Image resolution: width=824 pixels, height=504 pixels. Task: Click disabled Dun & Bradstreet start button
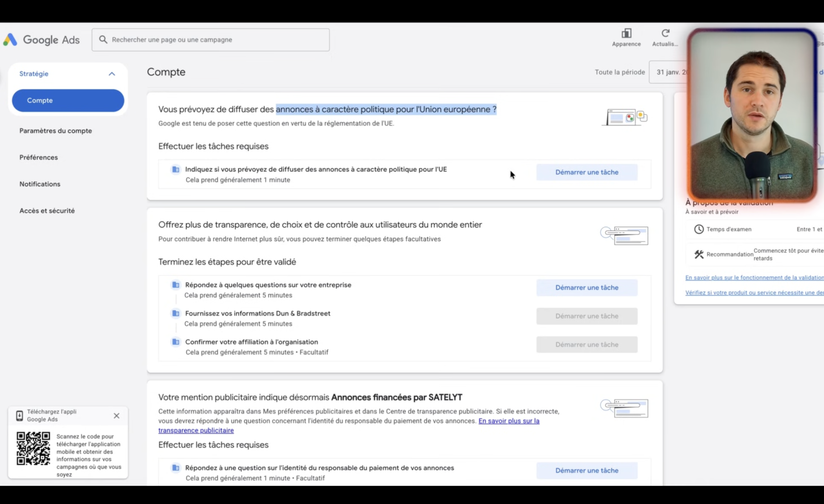coord(587,316)
